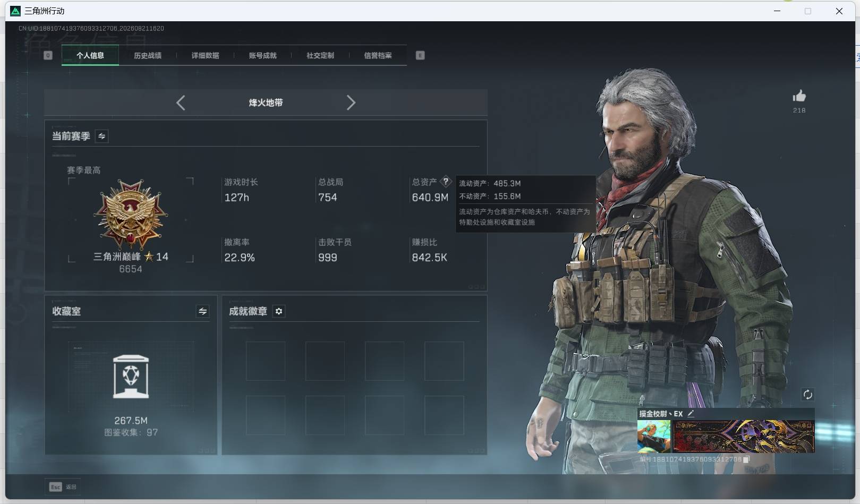Click the 三角洲巅峰 rank badge emblem

pos(131,214)
